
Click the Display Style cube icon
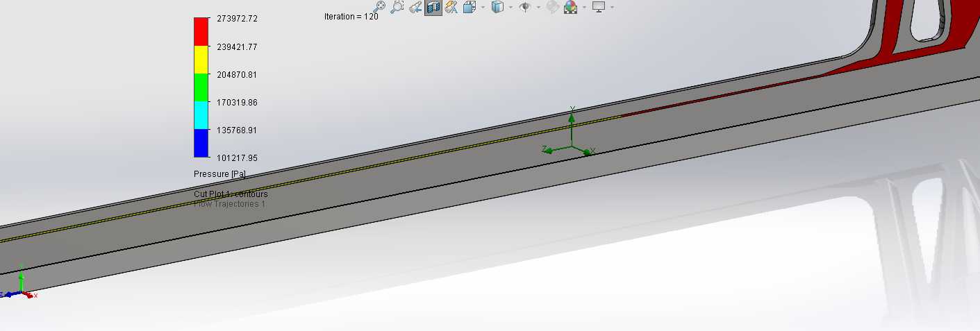pos(497,7)
